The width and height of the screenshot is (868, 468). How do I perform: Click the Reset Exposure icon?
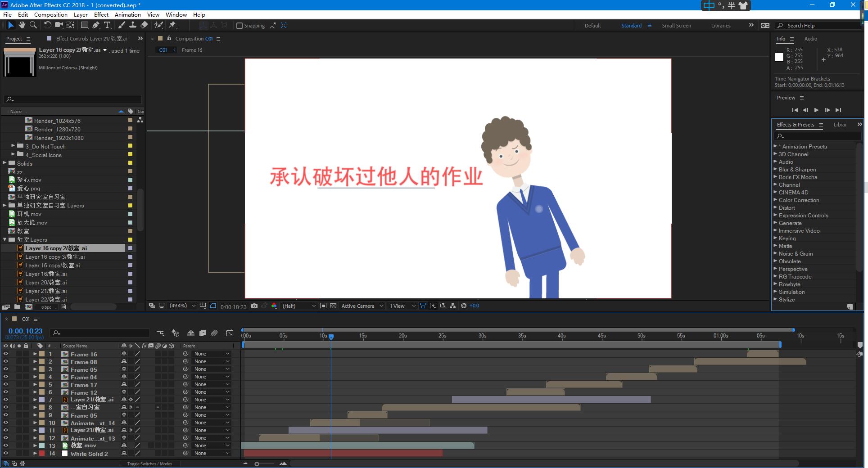pyautogui.click(x=464, y=306)
